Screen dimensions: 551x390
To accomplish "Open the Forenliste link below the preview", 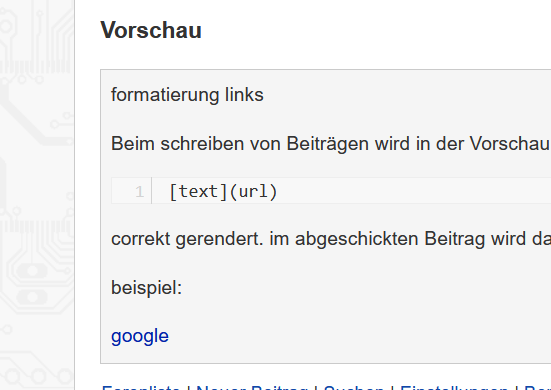I will (141, 388).
